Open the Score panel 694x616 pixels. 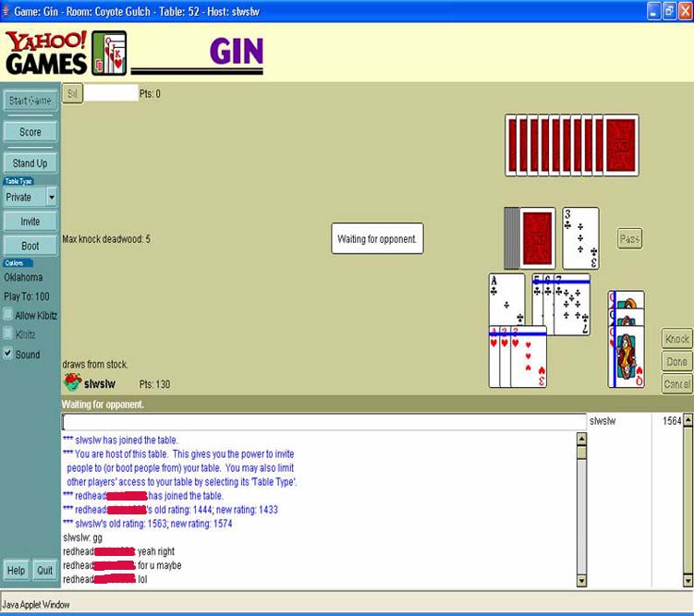coord(30,132)
